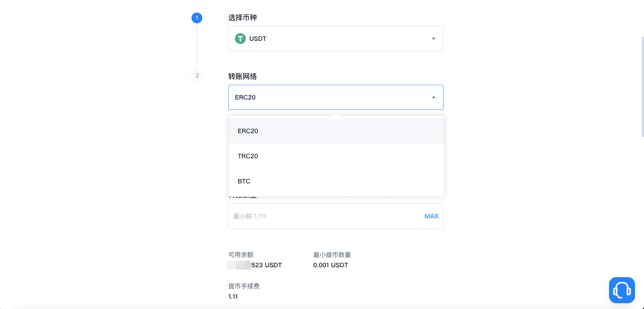The image size is (644, 309).
Task: Click the MAX amount link
Action: tap(431, 216)
